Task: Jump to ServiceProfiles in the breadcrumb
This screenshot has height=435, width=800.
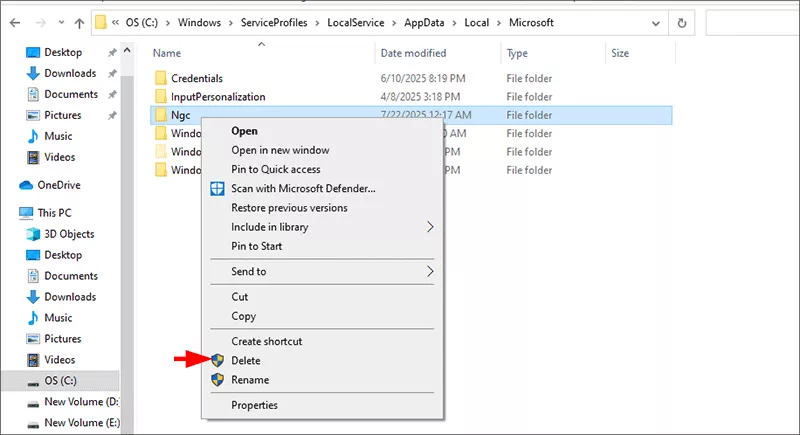Action: click(274, 22)
